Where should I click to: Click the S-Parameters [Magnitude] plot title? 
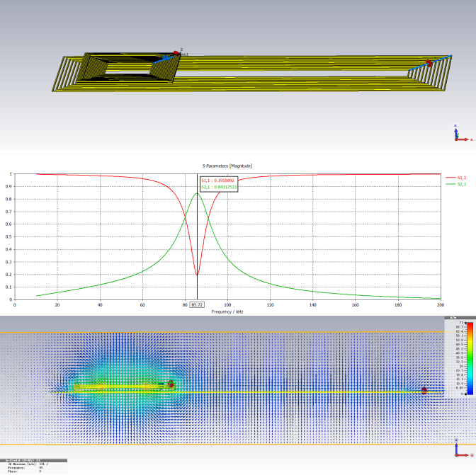(x=227, y=166)
